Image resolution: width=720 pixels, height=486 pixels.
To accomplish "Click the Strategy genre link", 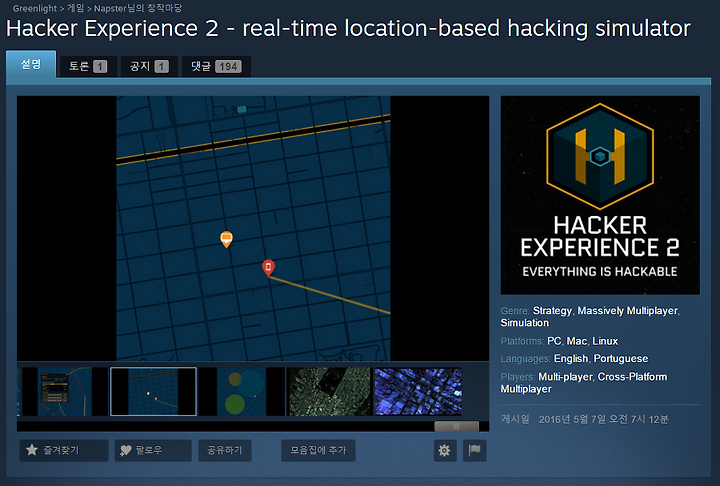I will click(x=552, y=311).
